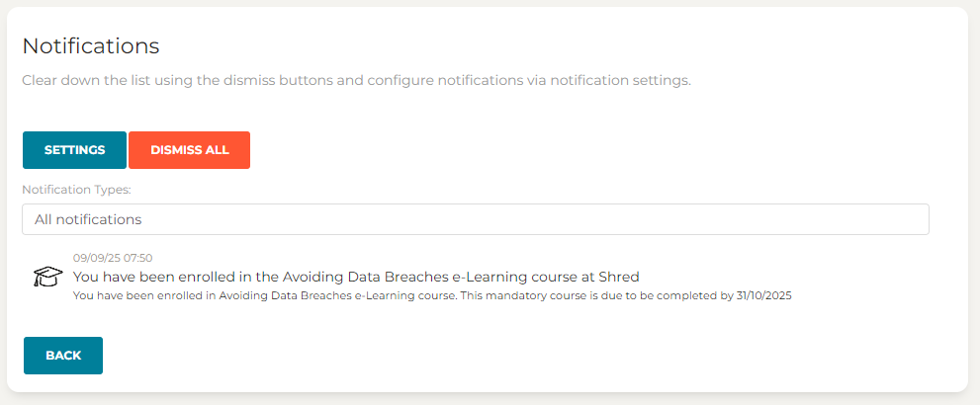Viewport: 980px width, 405px height.
Task: Expand the All notifications dropdown
Action: tap(475, 219)
